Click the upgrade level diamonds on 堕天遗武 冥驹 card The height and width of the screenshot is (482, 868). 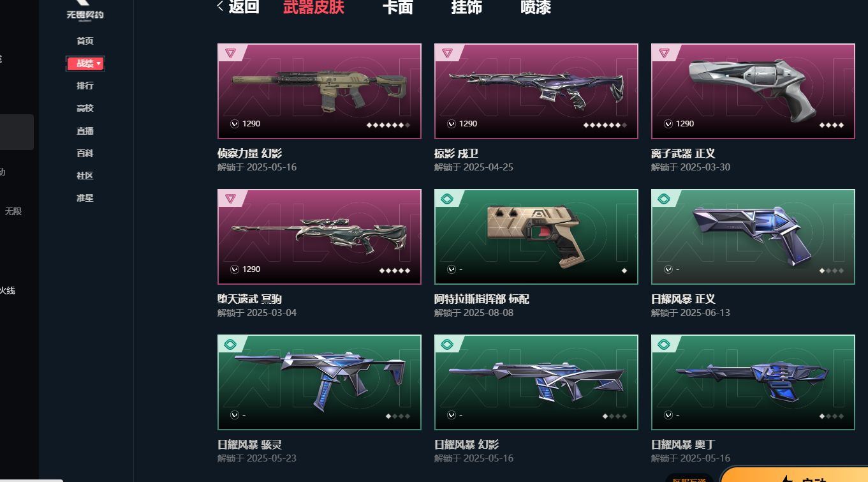coord(395,271)
